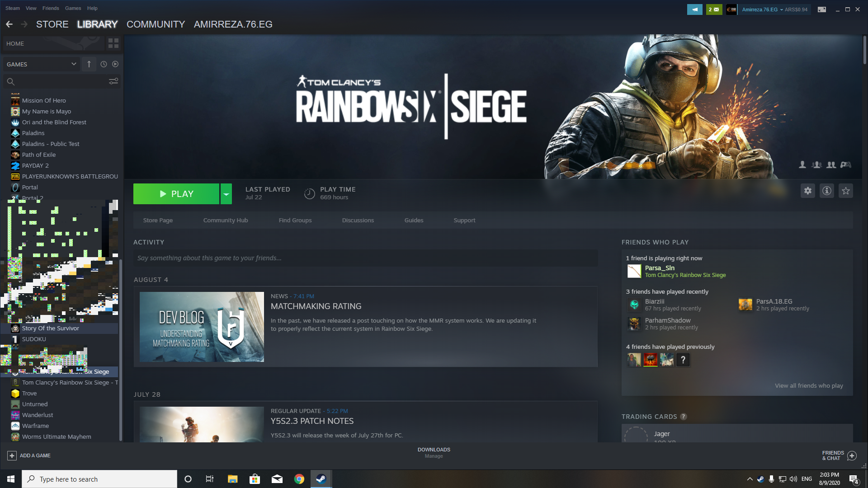This screenshot has height=488, width=868.
Task: Show game info with the info icon
Action: 827,191
